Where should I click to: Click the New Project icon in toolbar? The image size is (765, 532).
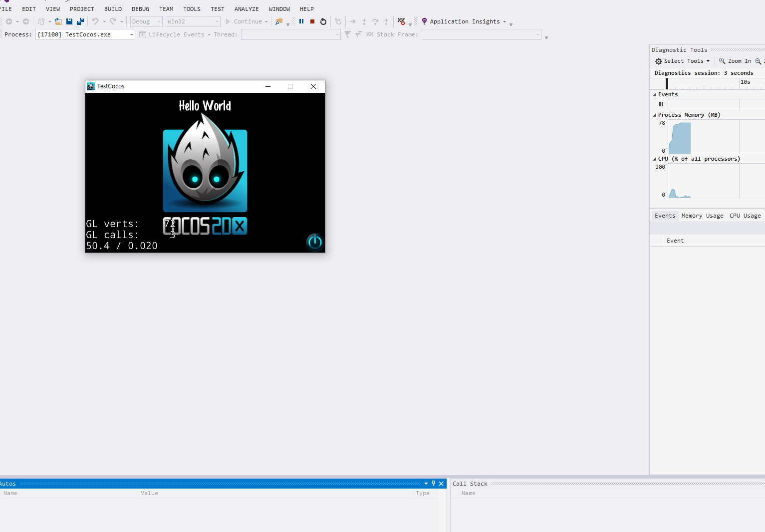click(x=41, y=21)
